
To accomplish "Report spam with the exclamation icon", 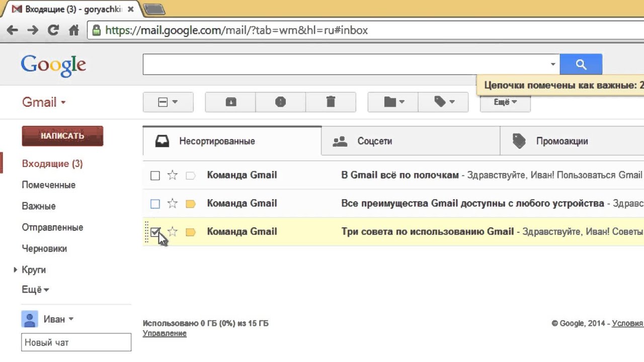I will pyautogui.click(x=281, y=102).
